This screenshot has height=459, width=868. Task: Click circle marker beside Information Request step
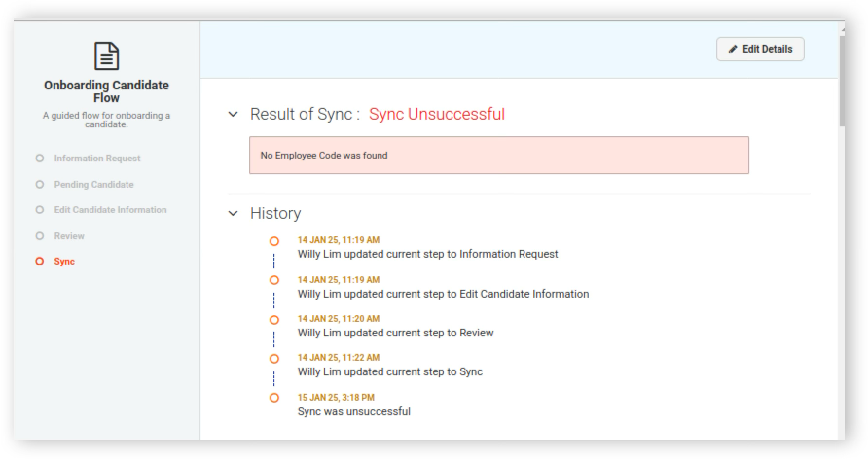(x=40, y=159)
